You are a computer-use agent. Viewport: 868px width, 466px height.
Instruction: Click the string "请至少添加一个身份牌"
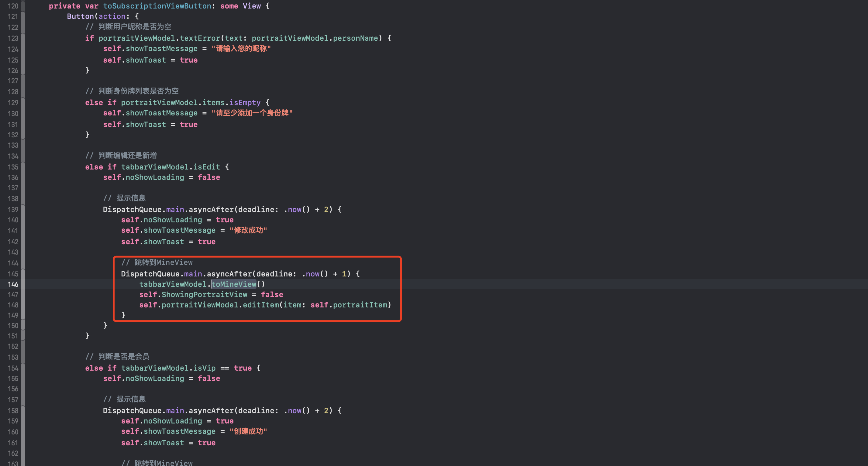[252, 113]
